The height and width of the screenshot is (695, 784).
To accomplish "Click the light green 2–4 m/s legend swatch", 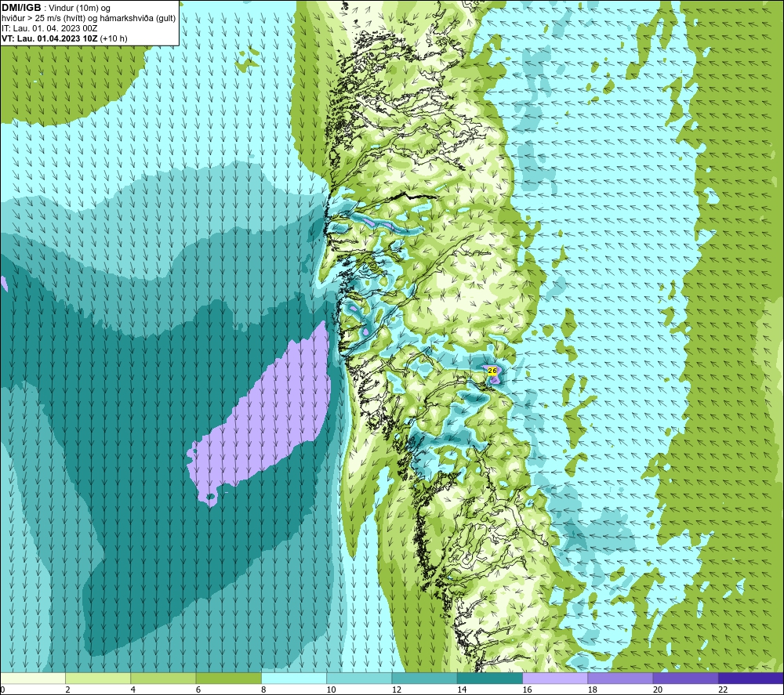I will [x=98, y=678].
